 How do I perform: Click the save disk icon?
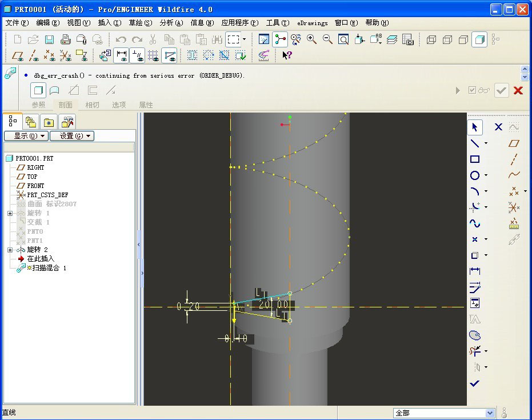tap(50, 39)
